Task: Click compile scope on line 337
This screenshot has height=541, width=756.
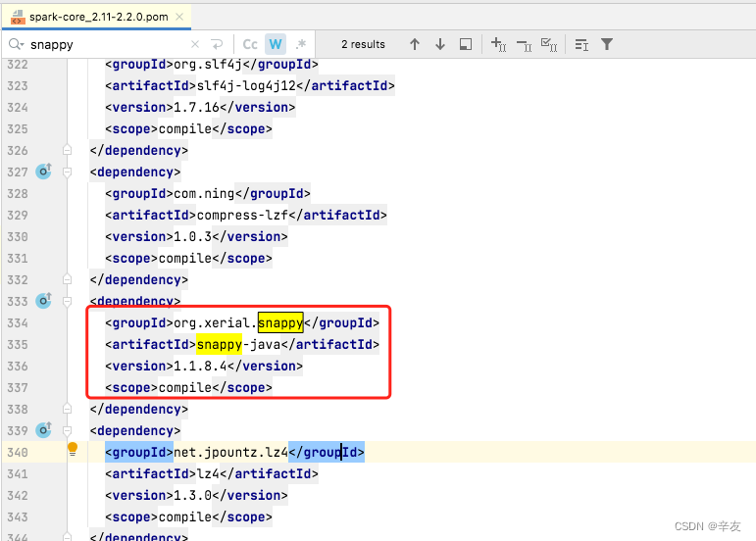Action: [184, 388]
